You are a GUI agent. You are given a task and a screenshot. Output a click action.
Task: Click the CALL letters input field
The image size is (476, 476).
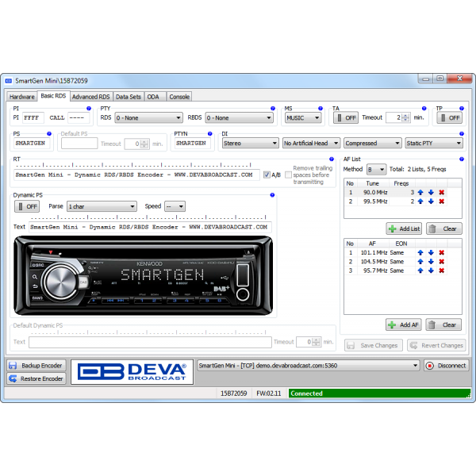pos(79,117)
